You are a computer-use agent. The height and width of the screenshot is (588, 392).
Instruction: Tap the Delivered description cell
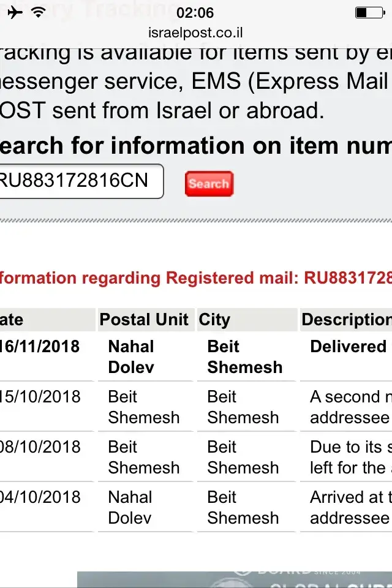(348, 347)
